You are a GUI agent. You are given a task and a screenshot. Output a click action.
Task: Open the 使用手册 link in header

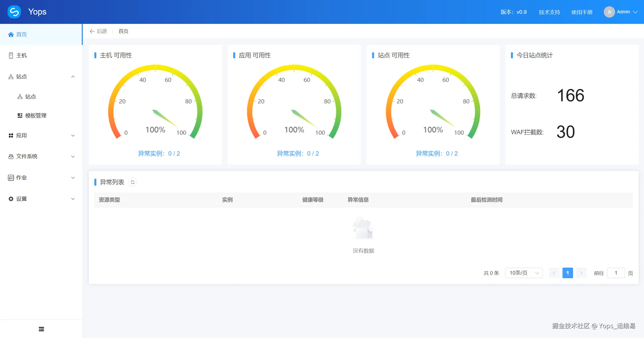point(582,12)
